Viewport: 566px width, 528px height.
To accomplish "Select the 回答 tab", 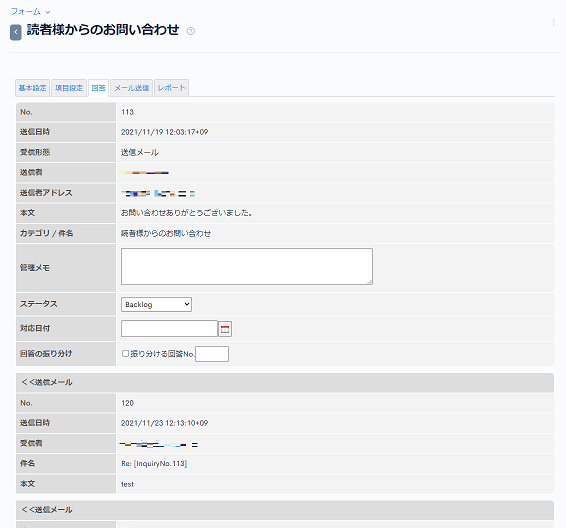I will tap(99, 88).
